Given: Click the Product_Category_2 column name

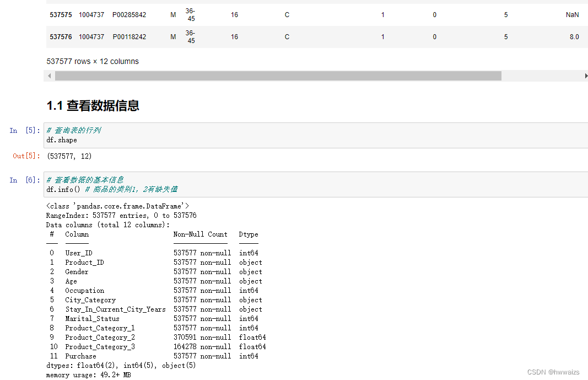Looking at the screenshot, I should pyautogui.click(x=100, y=338).
